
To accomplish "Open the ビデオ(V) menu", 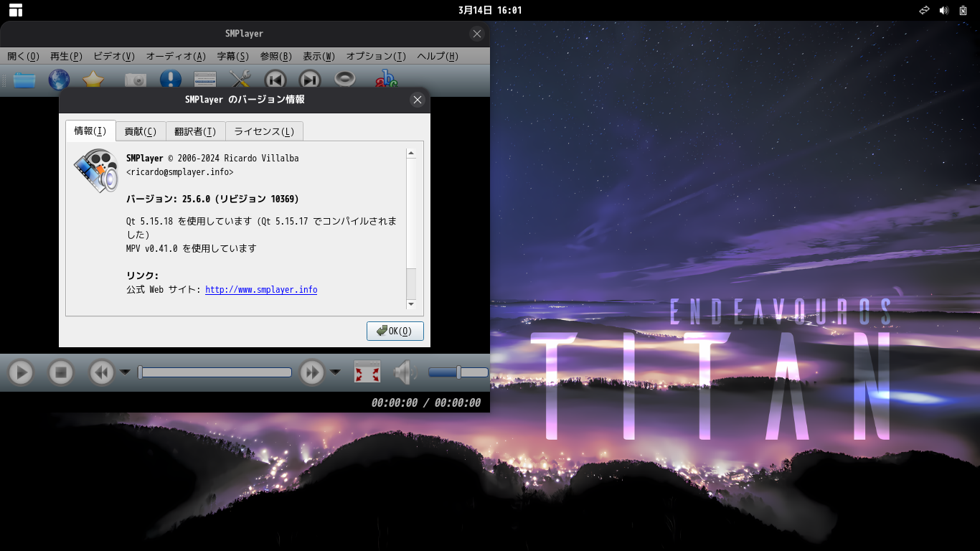I will pyautogui.click(x=114, y=56).
